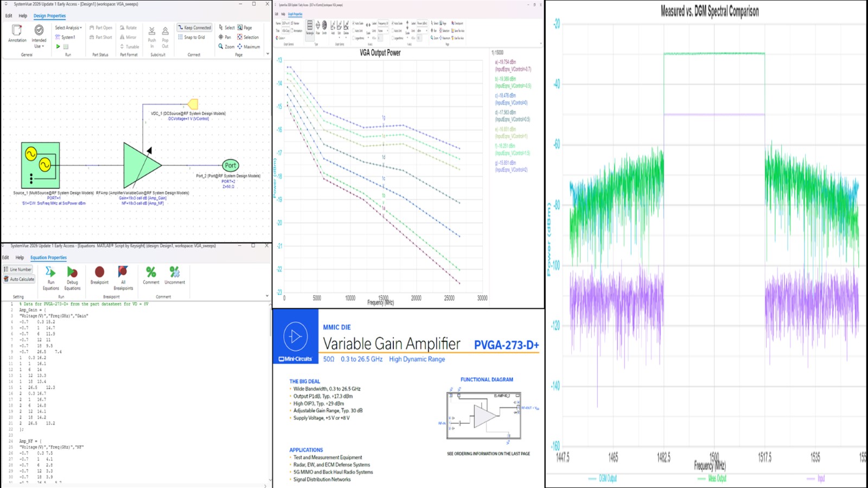The image size is (868, 488).
Task: Click the Meas Output legend entry
Action: click(x=712, y=478)
